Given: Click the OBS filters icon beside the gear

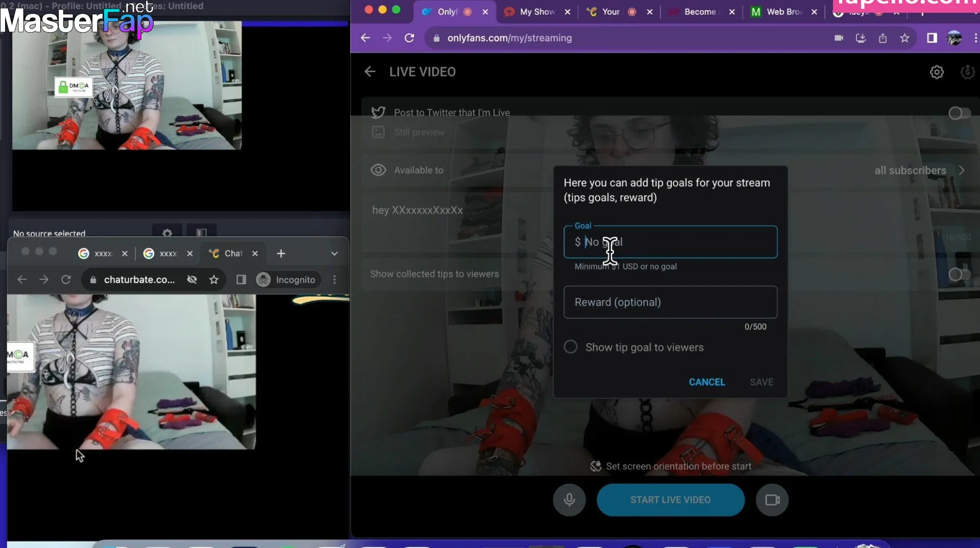Looking at the screenshot, I should click(x=202, y=233).
